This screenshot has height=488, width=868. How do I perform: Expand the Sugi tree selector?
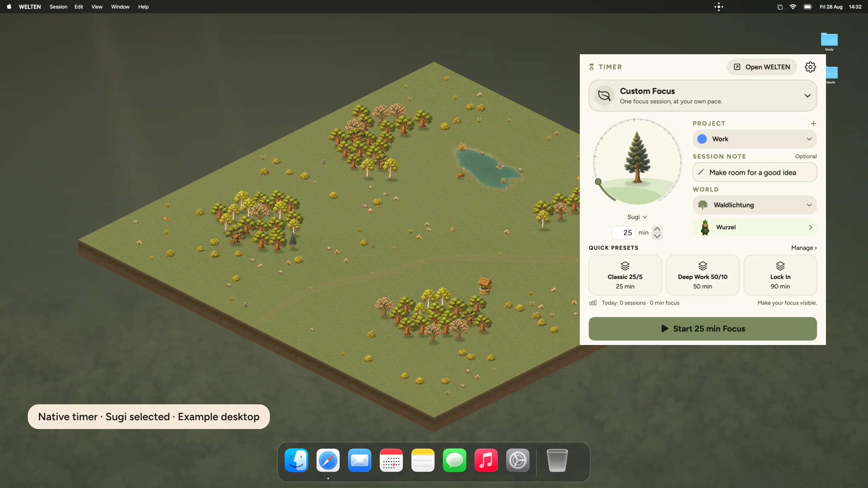pos(637,217)
